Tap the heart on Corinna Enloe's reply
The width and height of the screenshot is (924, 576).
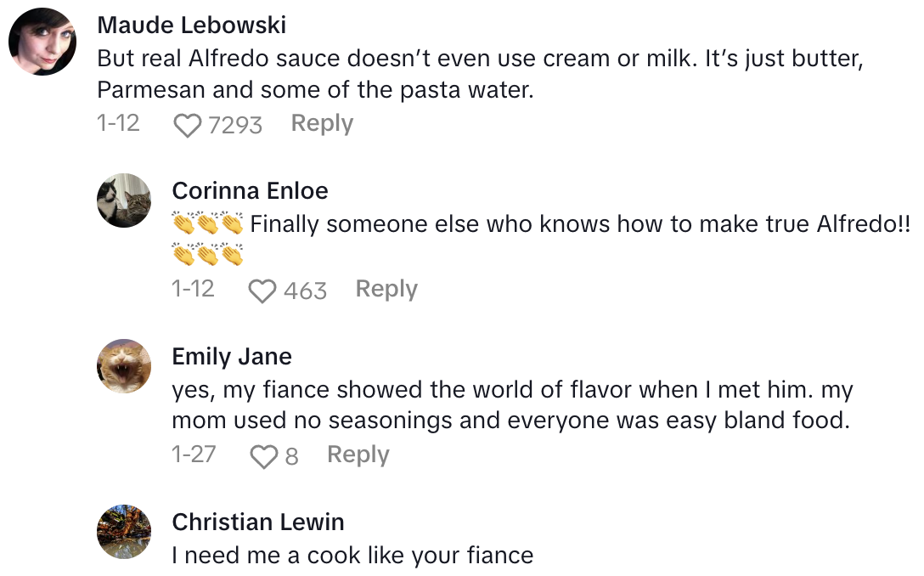pyautogui.click(x=262, y=291)
